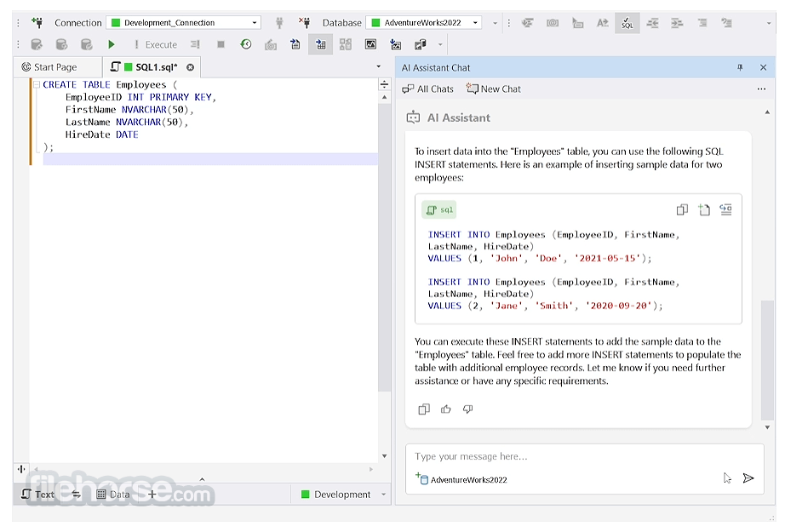
Task: Click the editor scroll down arrow
Action: 384,456
